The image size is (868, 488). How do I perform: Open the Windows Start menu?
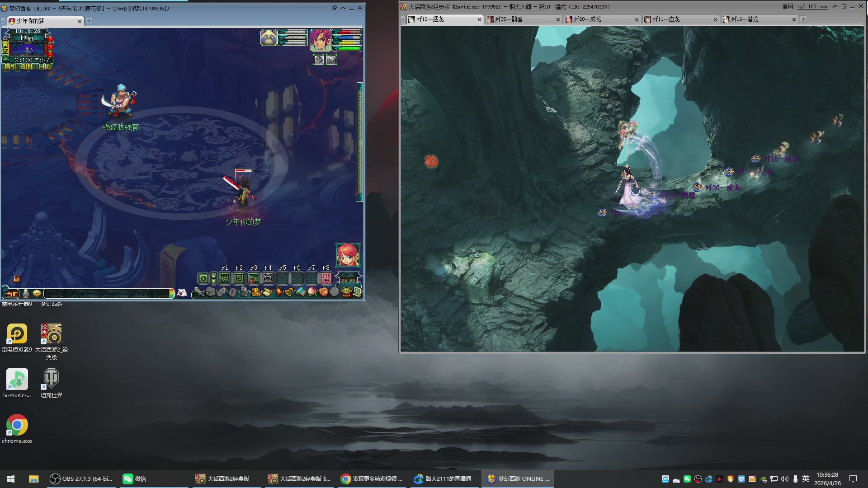tap(11, 479)
